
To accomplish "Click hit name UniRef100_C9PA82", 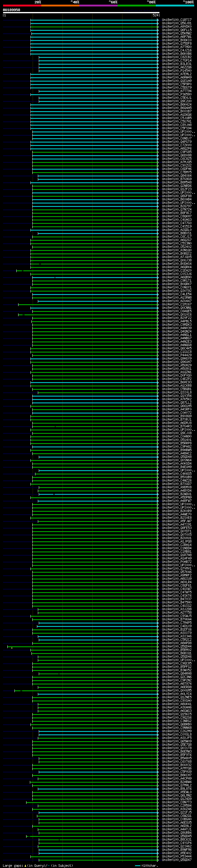I will coord(177,447).
